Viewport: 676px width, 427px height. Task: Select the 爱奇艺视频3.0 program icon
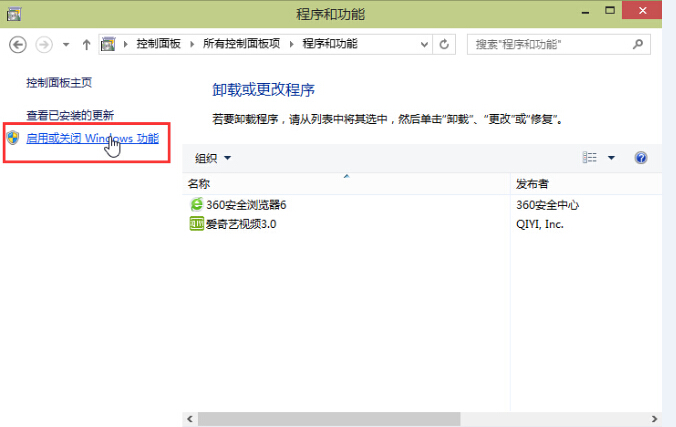point(196,224)
